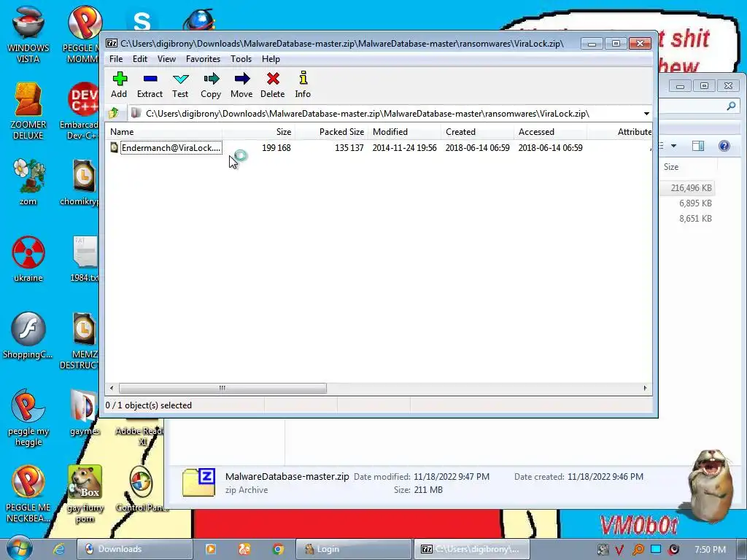Open the Explorer view options dropdown arrow

673,146
